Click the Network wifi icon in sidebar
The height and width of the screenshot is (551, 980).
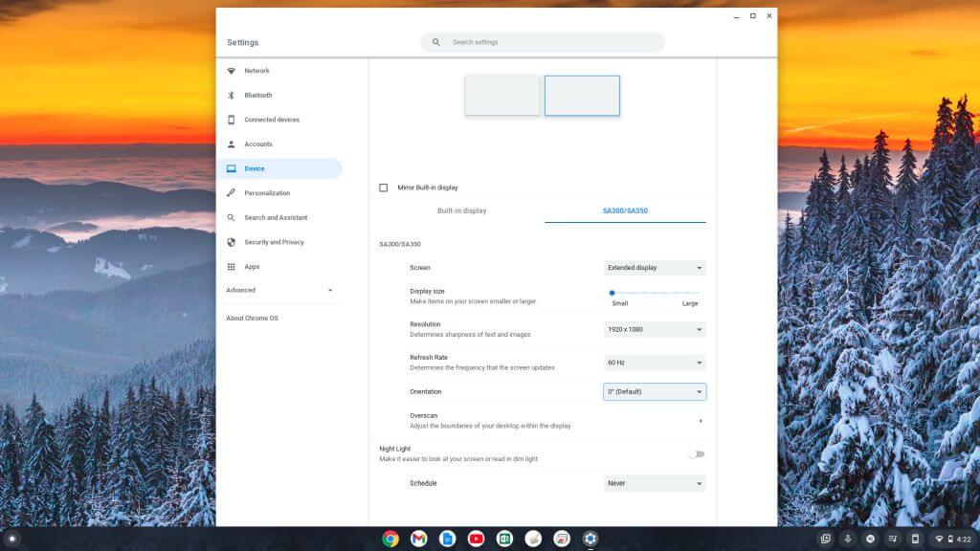click(232, 71)
